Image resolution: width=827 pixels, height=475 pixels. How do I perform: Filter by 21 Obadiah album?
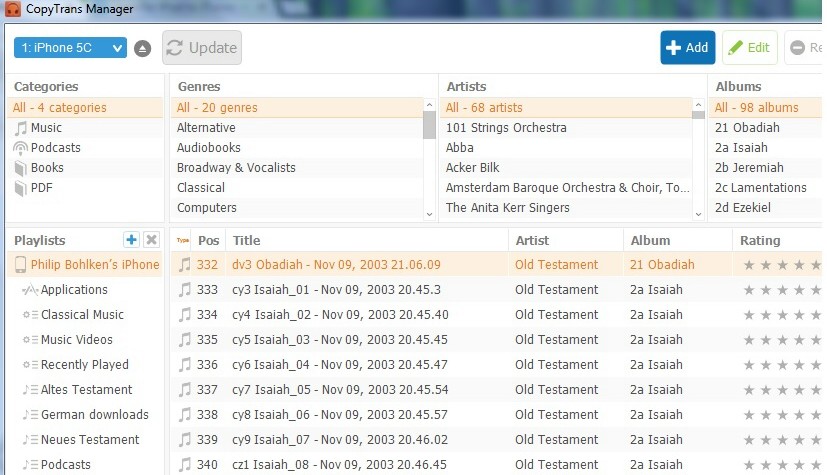click(767, 128)
